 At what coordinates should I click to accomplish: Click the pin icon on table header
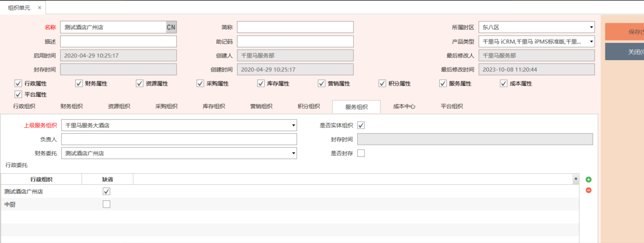point(575,179)
